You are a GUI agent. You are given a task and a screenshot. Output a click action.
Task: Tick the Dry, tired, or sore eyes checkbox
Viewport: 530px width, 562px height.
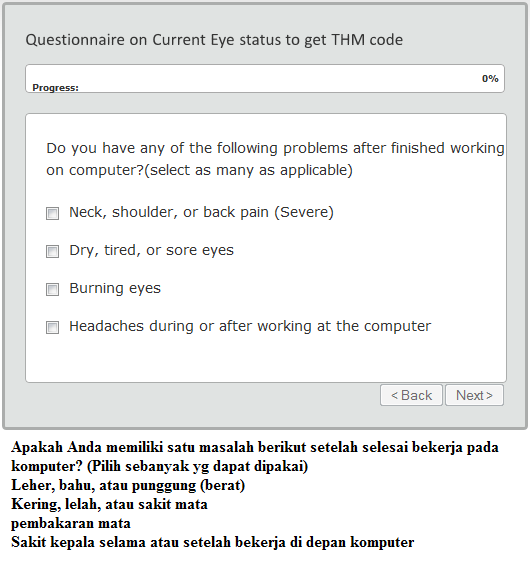click(52, 251)
